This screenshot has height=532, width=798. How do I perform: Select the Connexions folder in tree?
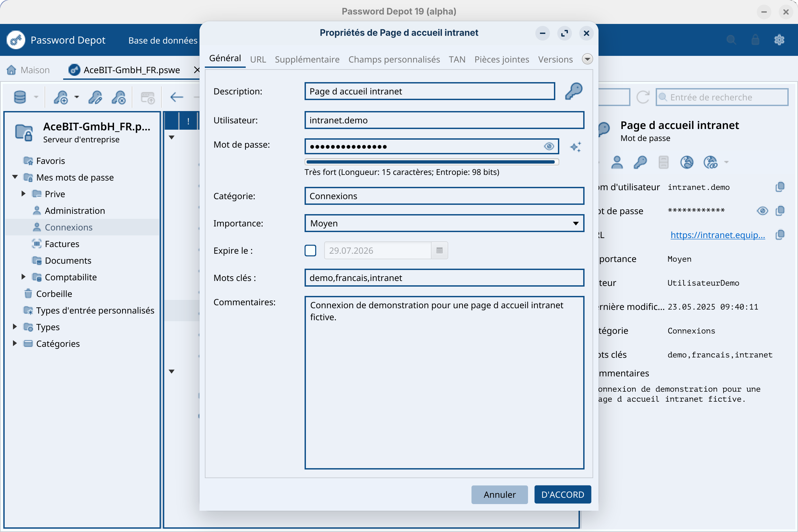(x=68, y=227)
